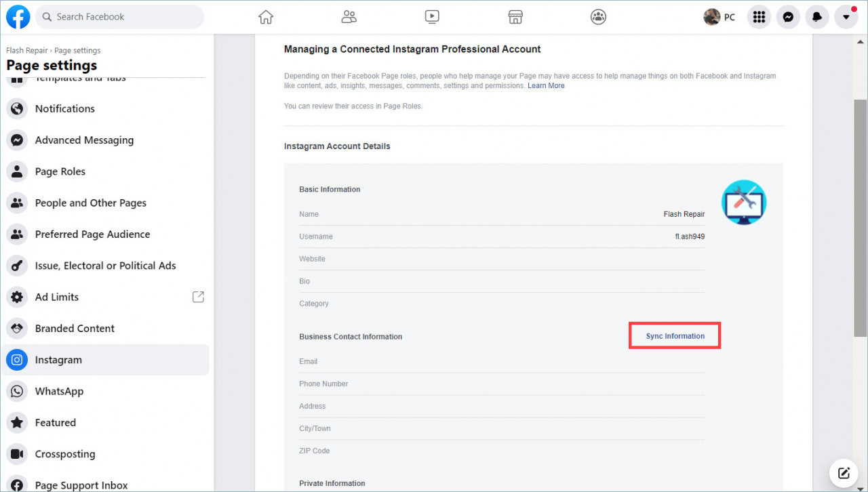Screen dimensions: 868x492
Task: Click the Website field label
Action: coord(312,259)
